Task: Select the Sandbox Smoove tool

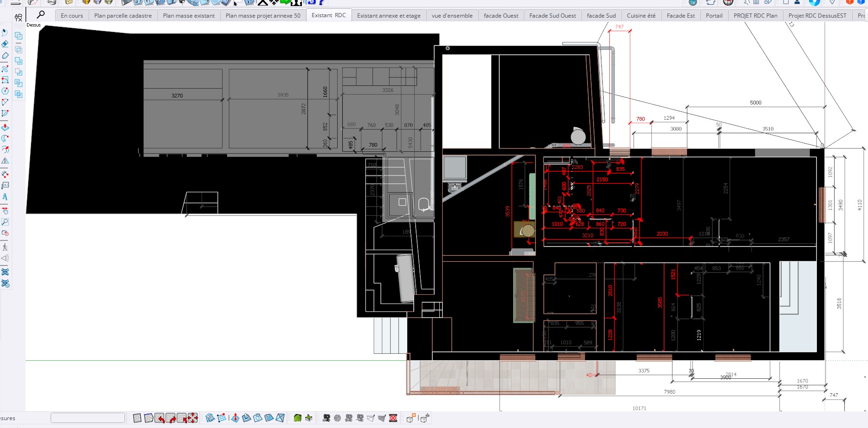Action: coord(235,418)
